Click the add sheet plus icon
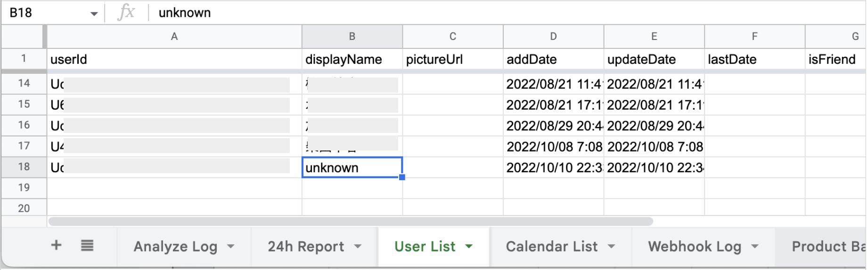Screen dimensions: 868x270 pyautogui.click(x=56, y=245)
